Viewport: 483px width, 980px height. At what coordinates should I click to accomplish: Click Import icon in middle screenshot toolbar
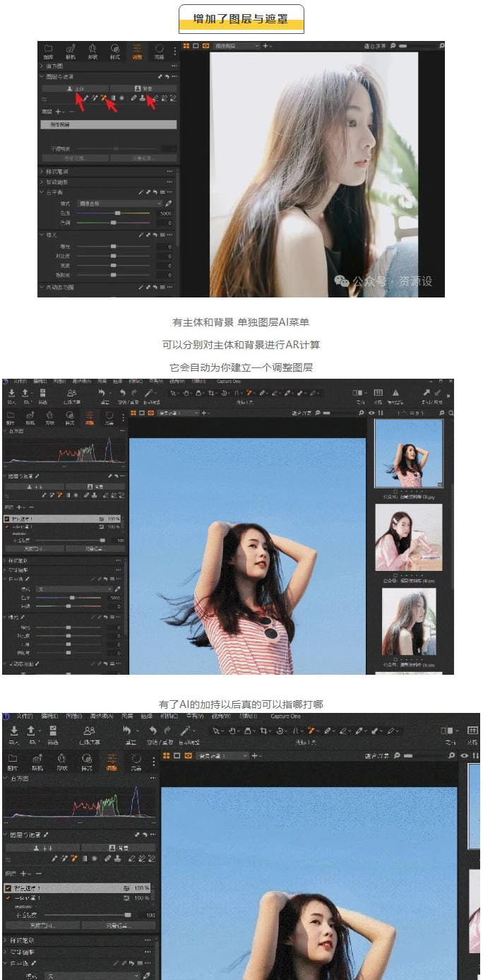click(x=12, y=394)
